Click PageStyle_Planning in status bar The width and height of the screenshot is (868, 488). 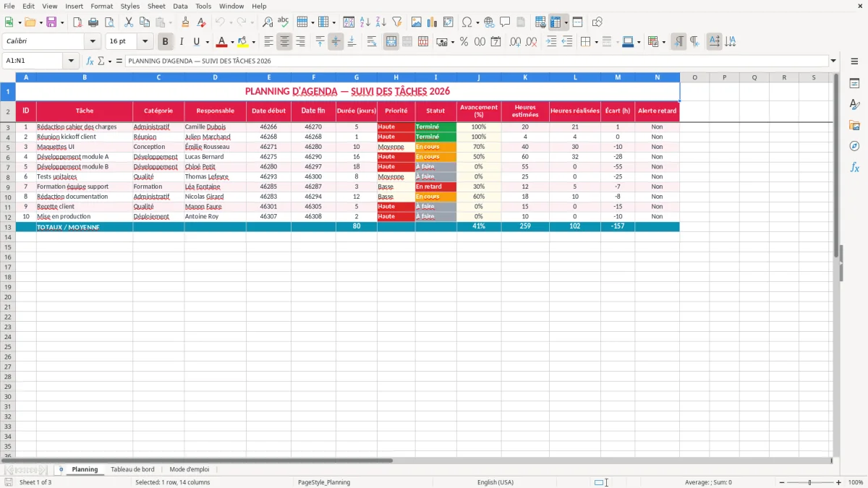click(x=324, y=482)
